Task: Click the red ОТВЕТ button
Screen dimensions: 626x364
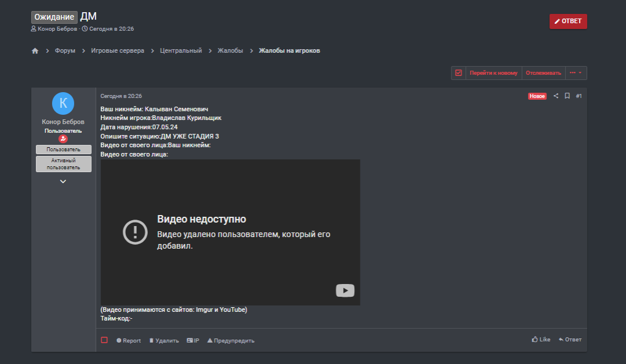Action: (568, 21)
